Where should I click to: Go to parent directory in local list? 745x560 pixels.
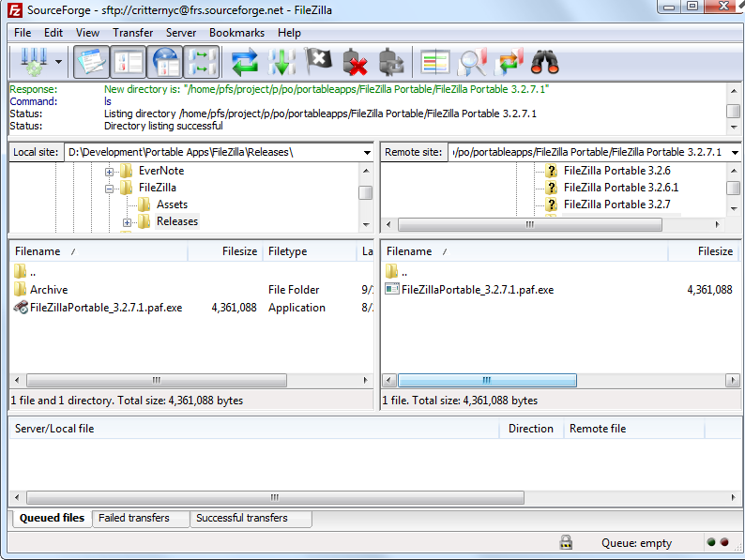point(25,272)
